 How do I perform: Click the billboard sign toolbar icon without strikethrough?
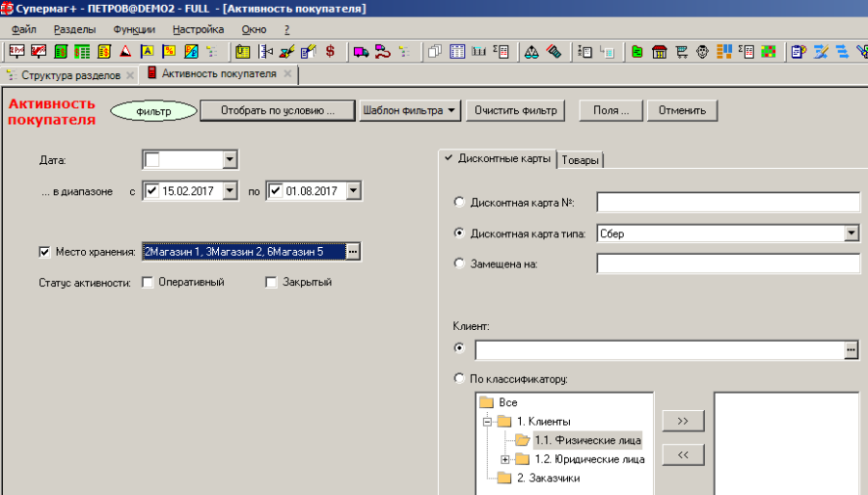16,51
